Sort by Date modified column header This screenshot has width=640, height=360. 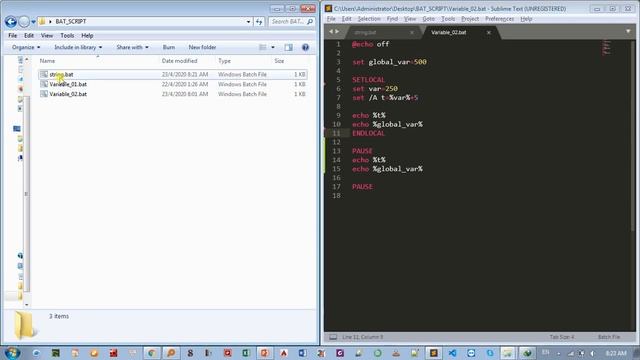180,61
